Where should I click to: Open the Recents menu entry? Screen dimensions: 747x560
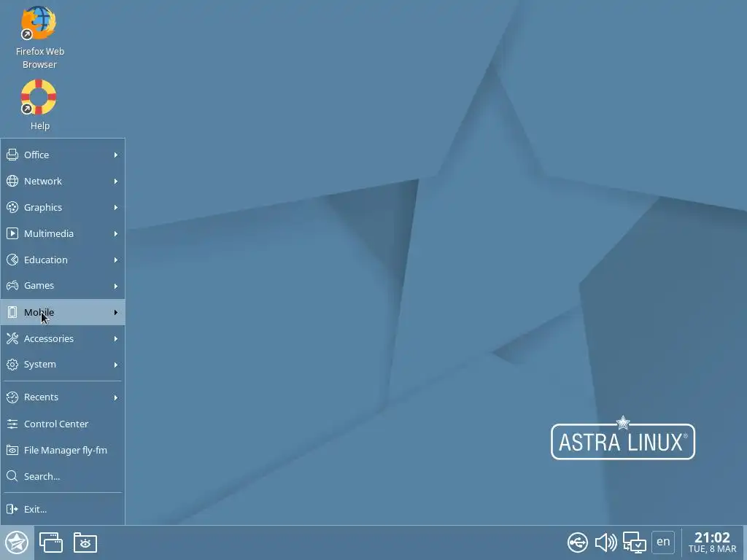click(x=63, y=397)
